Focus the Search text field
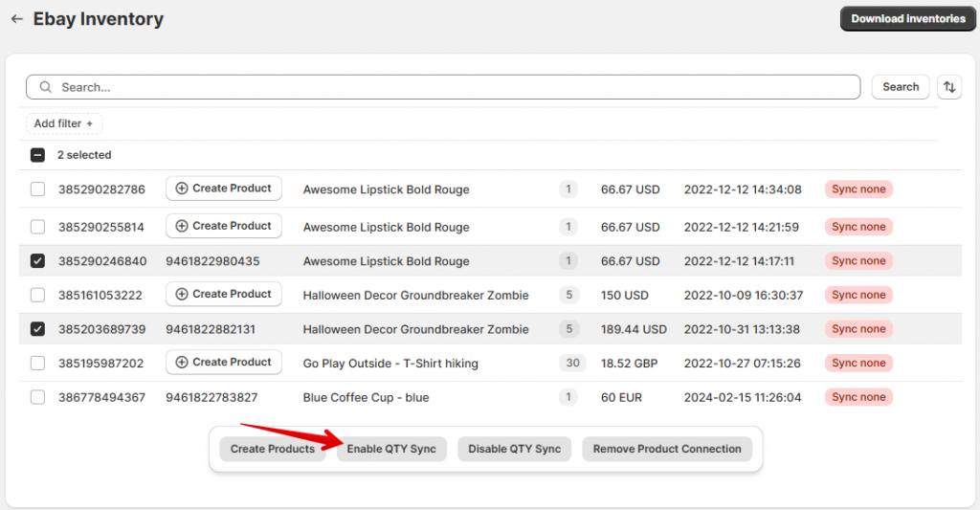This screenshot has height=510, width=980. click(450, 87)
